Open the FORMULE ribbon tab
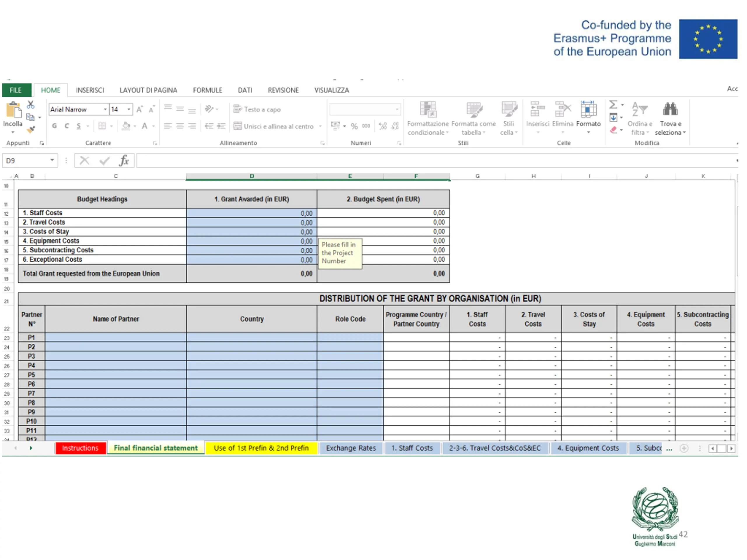The height and width of the screenshot is (560, 747). 207,90
